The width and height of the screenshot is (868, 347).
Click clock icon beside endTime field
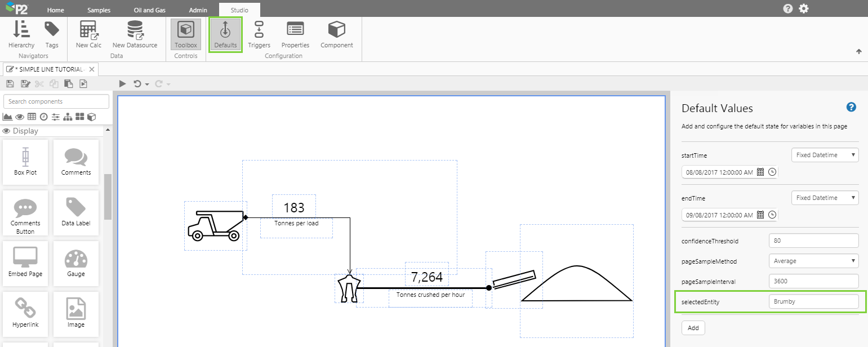click(772, 215)
